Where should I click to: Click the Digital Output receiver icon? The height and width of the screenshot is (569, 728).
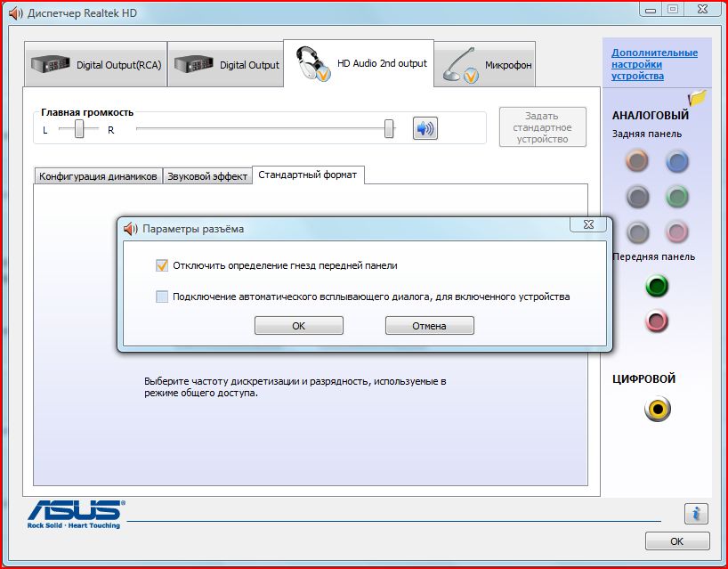[194, 64]
